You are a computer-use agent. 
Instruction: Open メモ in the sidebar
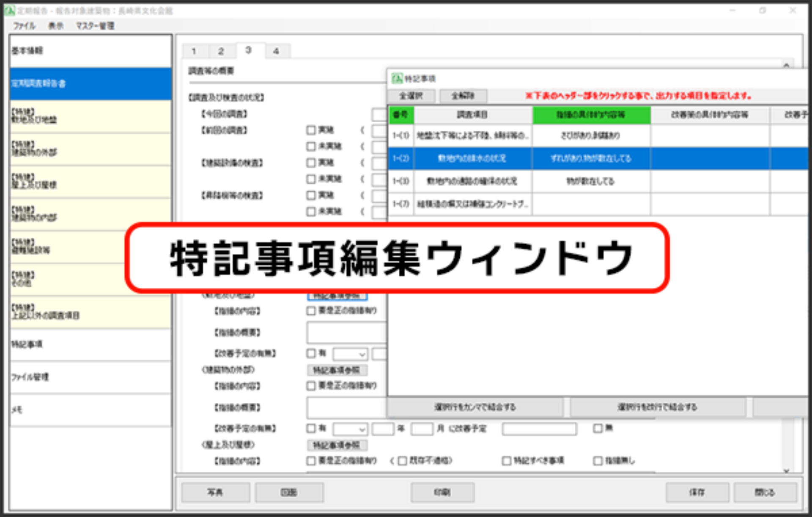coord(91,410)
